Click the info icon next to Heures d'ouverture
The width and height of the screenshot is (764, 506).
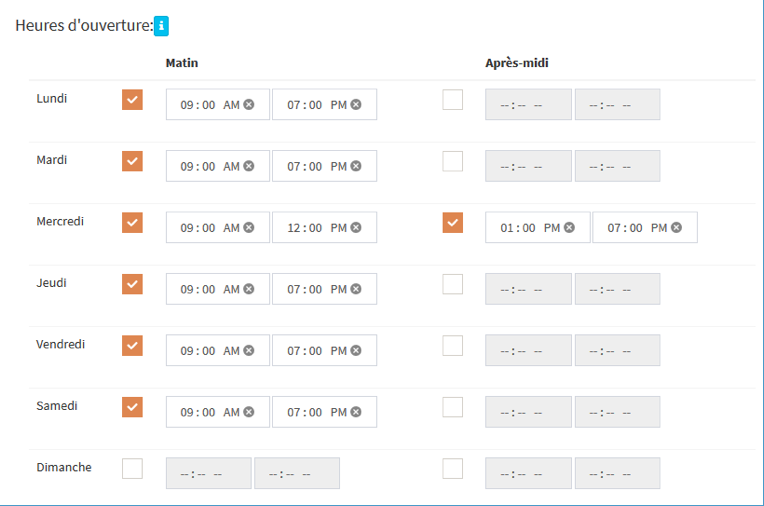click(x=161, y=26)
